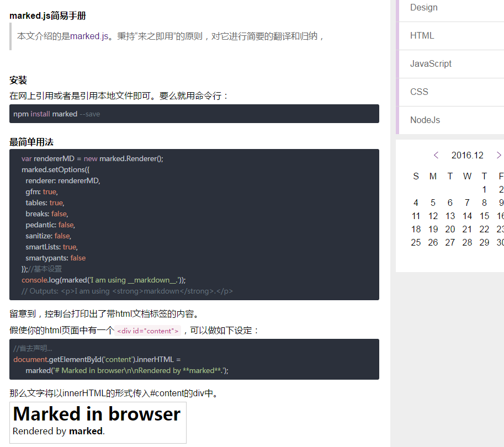The width and height of the screenshot is (504, 447).
Task: Select December 25 on the calendar
Action: pos(416,242)
